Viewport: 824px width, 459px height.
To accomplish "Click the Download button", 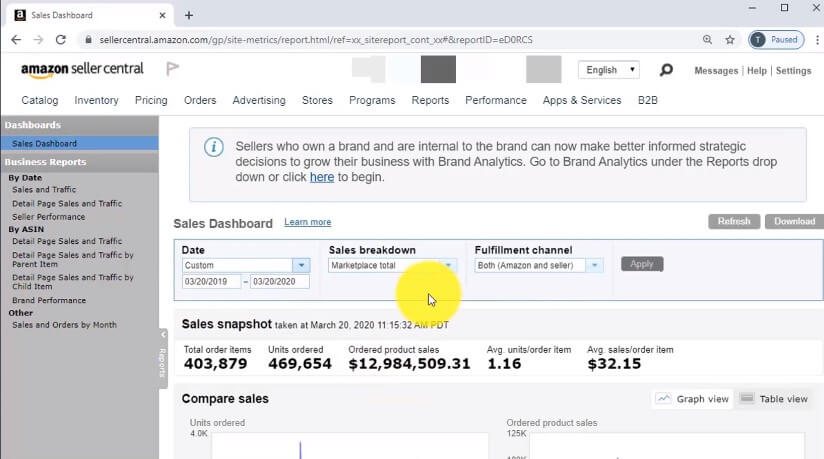I will pos(794,221).
